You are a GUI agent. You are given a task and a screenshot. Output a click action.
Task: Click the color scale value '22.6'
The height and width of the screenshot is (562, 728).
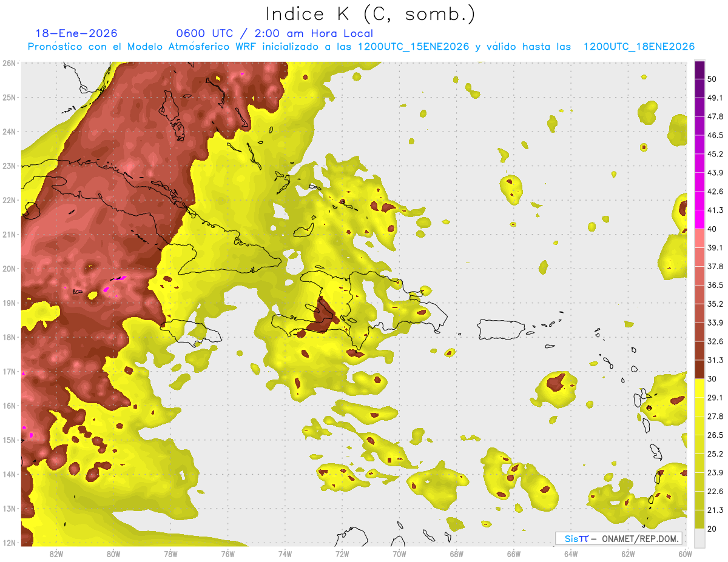point(715,491)
